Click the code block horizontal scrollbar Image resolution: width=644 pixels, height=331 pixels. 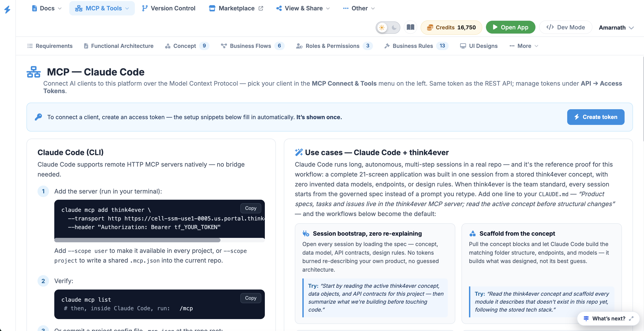(137, 240)
